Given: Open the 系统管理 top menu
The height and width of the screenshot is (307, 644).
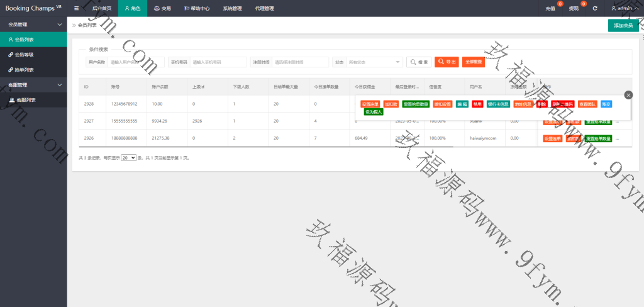Looking at the screenshot, I should click(232, 8).
